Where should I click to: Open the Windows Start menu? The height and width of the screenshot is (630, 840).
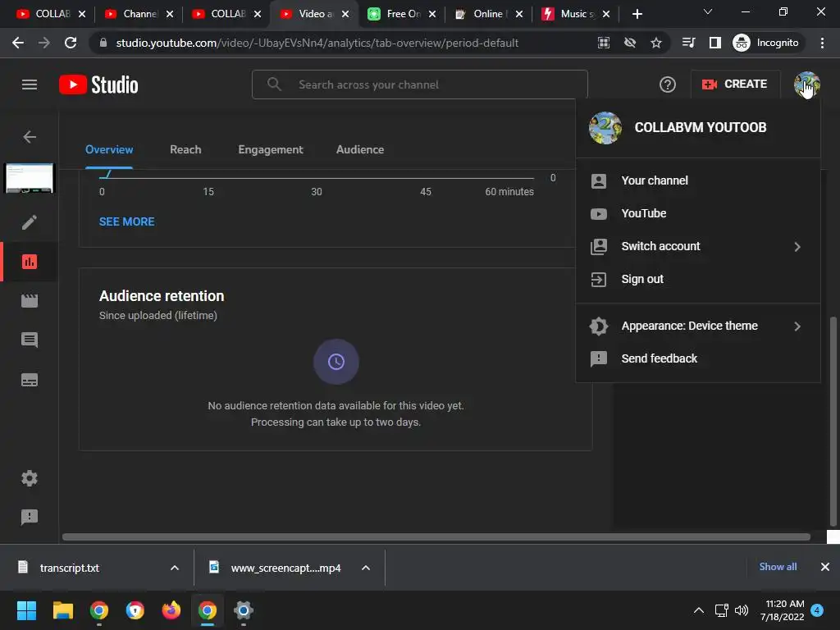pyautogui.click(x=26, y=610)
